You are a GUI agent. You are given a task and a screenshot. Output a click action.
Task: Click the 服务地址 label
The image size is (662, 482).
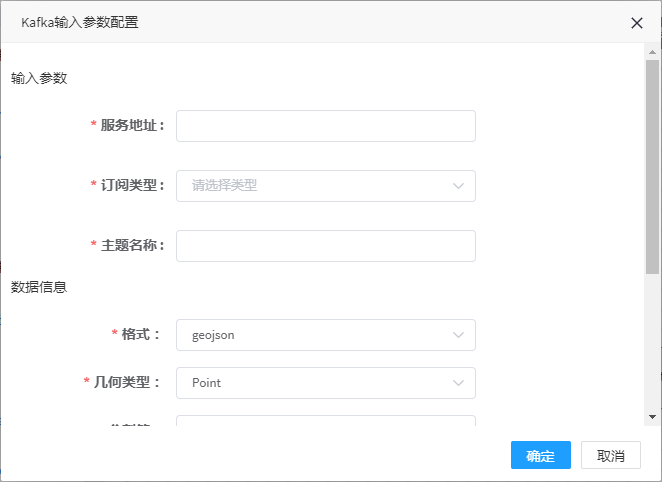tap(132, 125)
